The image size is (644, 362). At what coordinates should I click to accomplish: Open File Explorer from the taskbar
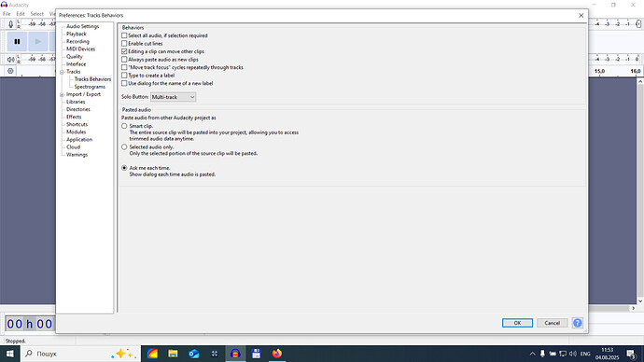point(173,354)
